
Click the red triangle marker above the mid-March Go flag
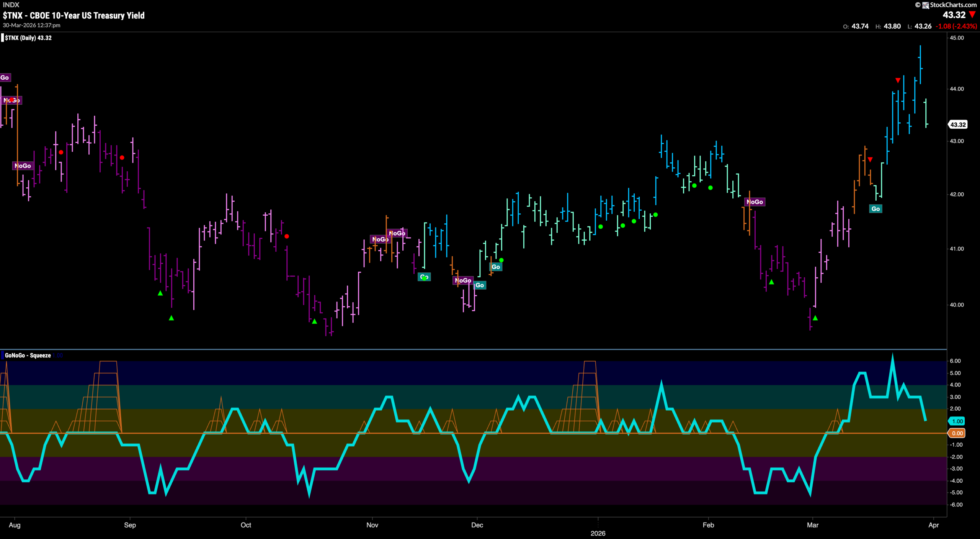click(x=870, y=159)
